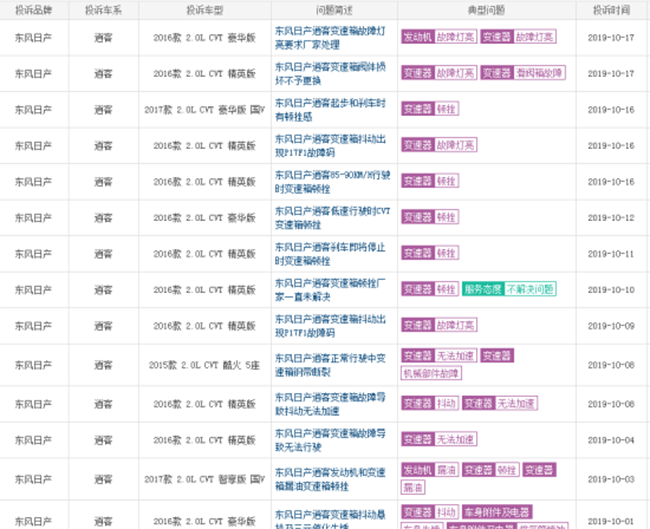Click the 变速器 顿挫 tag in the 2019-10-11 row

point(430,253)
